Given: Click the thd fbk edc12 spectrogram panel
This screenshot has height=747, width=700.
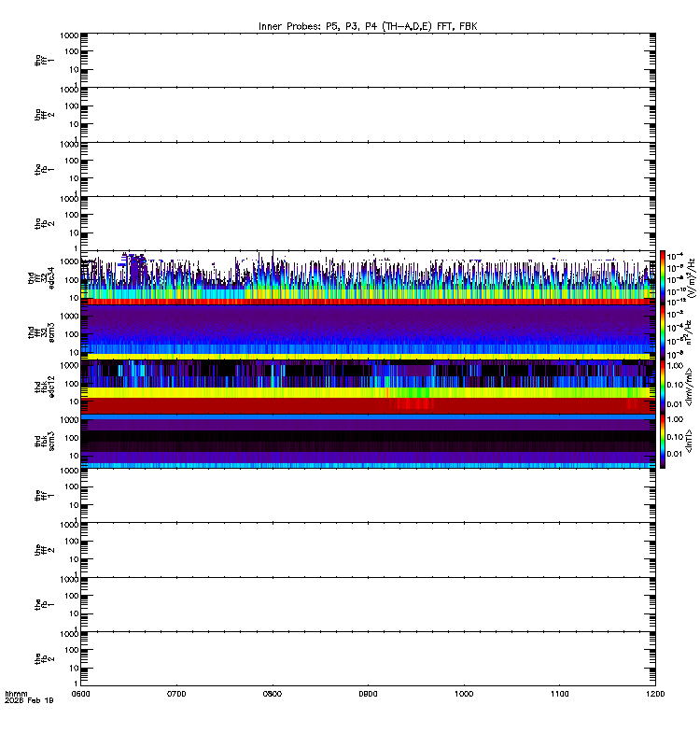Looking at the screenshot, I should pos(368,387).
